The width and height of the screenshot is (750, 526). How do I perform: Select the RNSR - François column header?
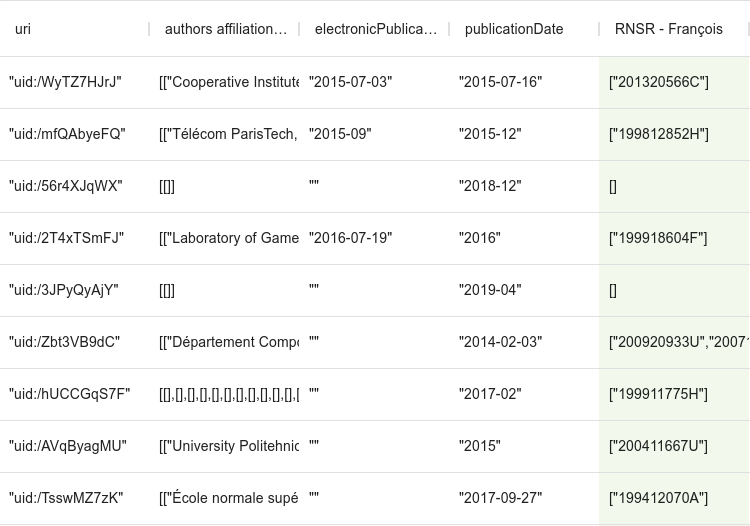[x=668, y=29]
